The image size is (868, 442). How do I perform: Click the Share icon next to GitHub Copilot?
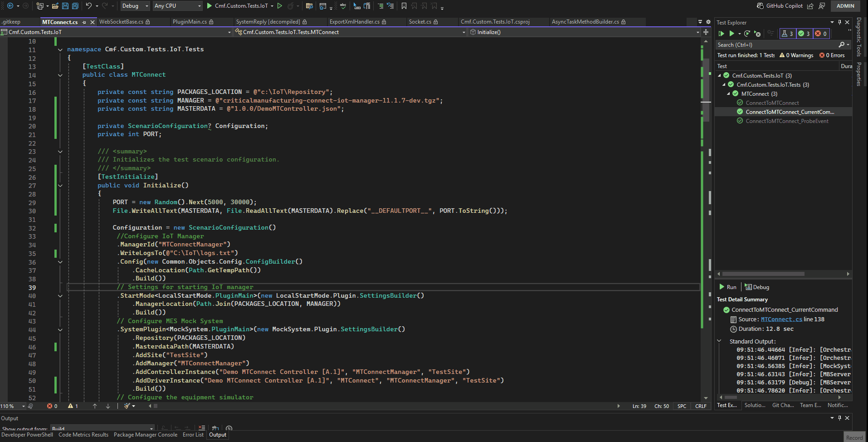(x=810, y=6)
